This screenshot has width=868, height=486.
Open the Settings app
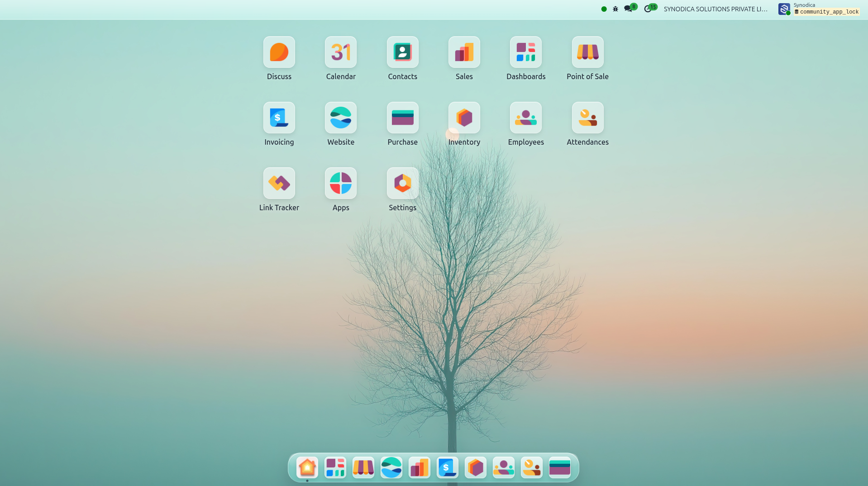pos(402,183)
